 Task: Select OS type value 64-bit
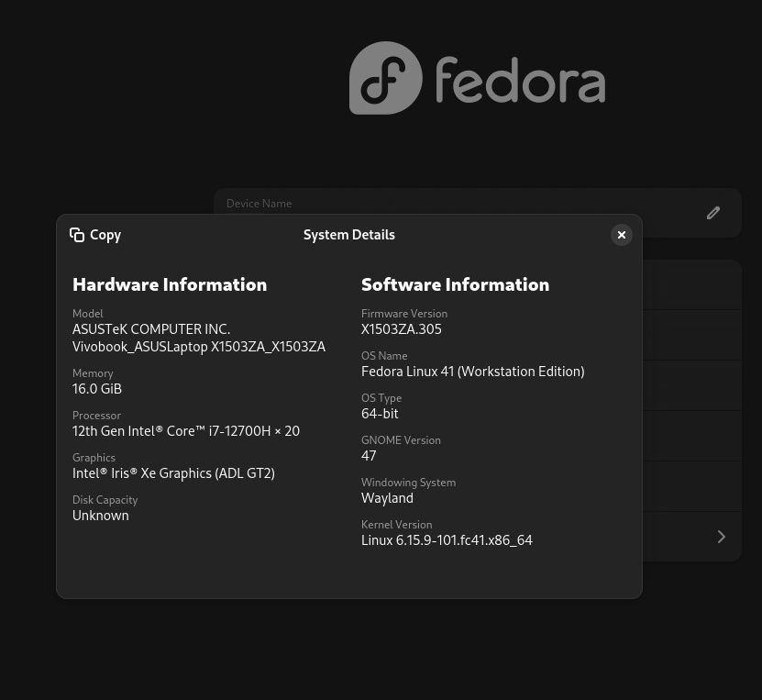(x=380, y=414)
